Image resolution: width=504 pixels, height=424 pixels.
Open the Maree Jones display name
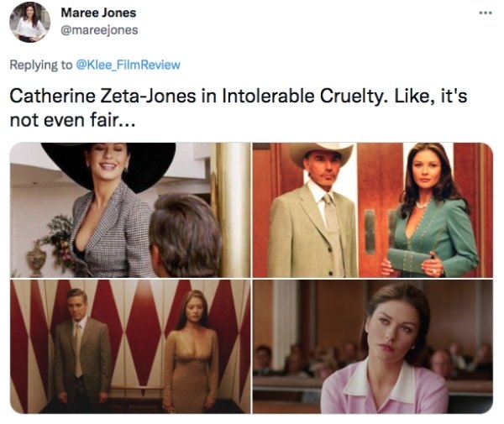[98, 13]
